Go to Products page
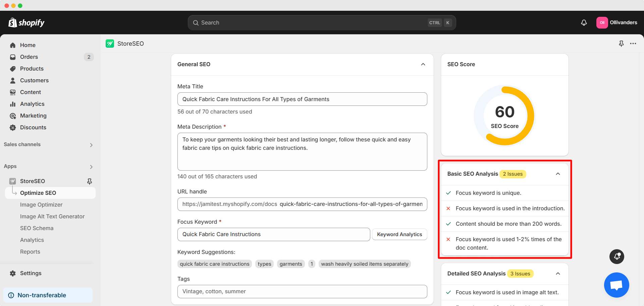This screenshot has width=644, height=306. [50, 69]
